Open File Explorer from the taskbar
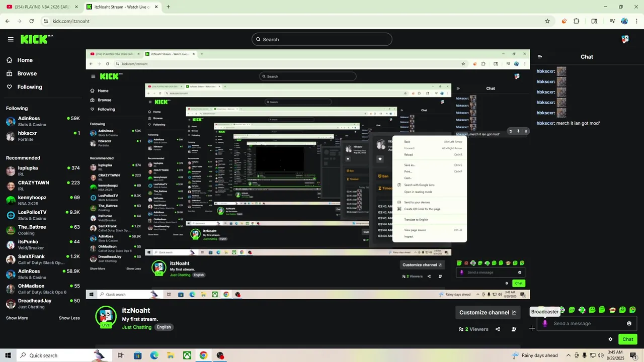The height and width of the screenshot is (362, 644). click(171, 355)
